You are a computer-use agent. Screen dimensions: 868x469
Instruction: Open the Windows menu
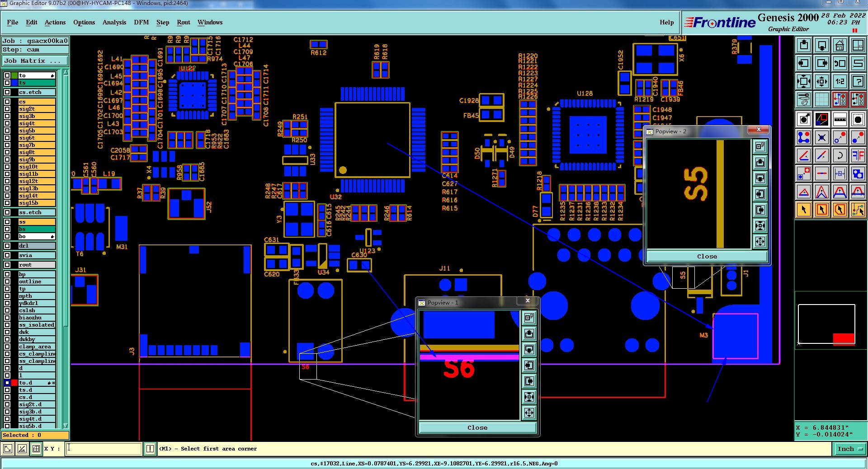[x=210, y=22]
